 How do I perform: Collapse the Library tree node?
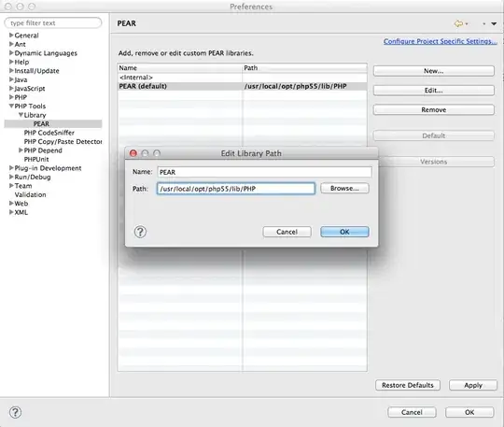click(21, 115)
